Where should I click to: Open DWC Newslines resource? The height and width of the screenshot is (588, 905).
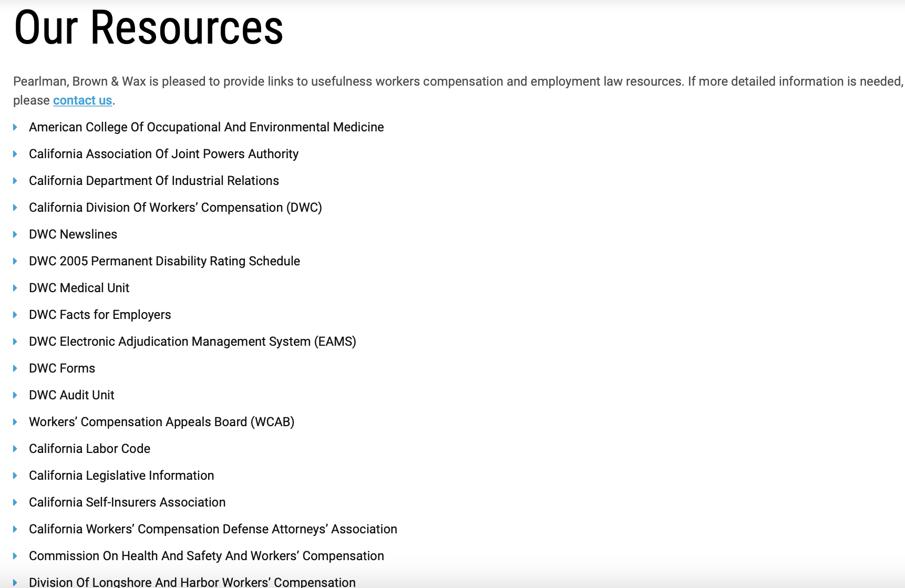coord(73,234)
